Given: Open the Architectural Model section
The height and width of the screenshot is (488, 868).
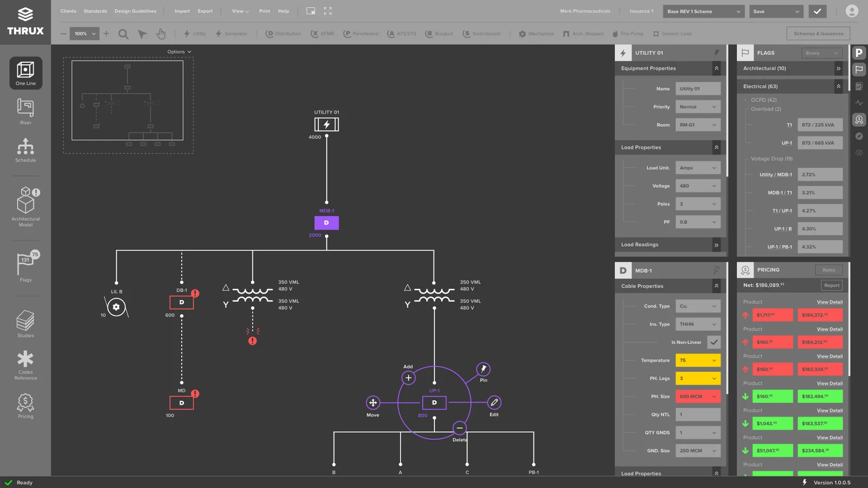Looking at the screenshot, I should [25, 207].
